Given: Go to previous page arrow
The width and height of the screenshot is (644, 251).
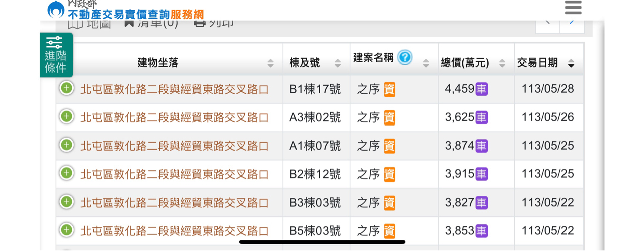Looking at the screenshot, I should point(548,23).
